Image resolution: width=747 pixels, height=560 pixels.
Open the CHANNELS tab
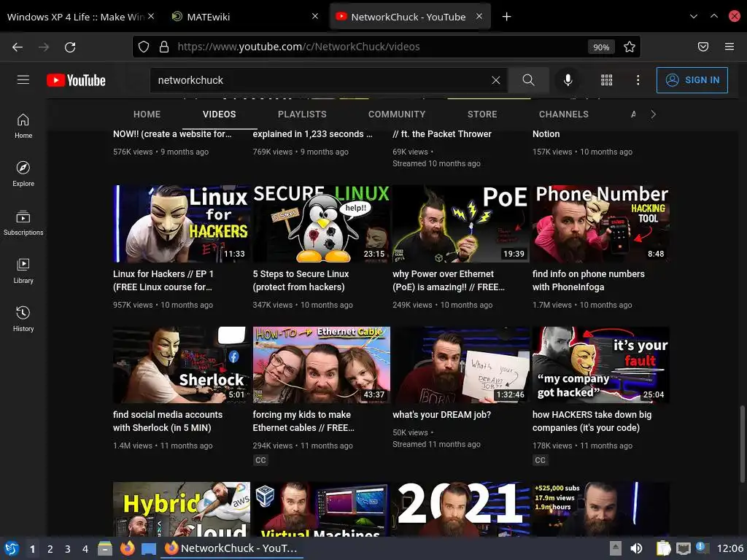(x=564, y=114)
